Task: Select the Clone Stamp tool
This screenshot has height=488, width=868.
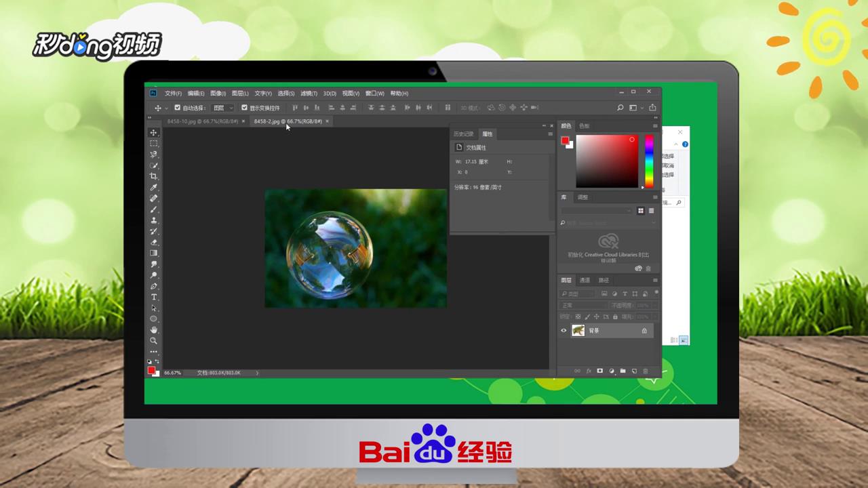Action: [x=154, y=220]
